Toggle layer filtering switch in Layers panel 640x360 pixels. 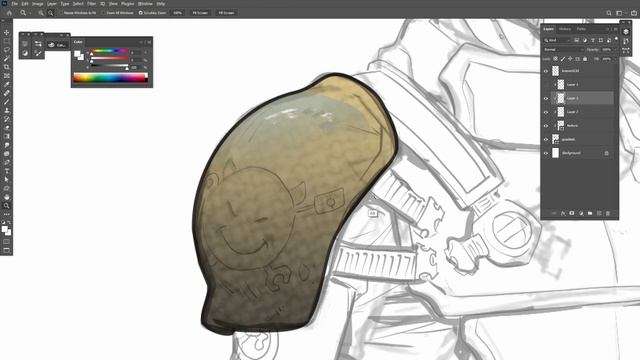tap(616, 39)
